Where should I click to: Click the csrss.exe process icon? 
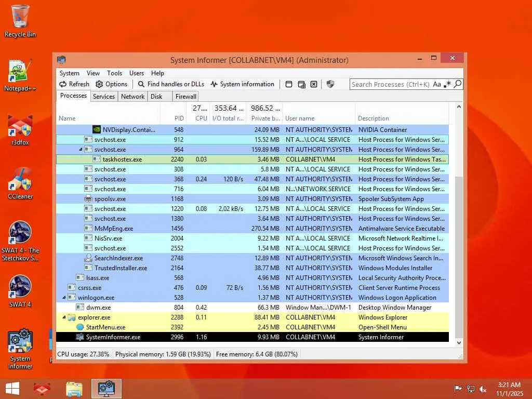pyautogui.click(x=72, y=287)
